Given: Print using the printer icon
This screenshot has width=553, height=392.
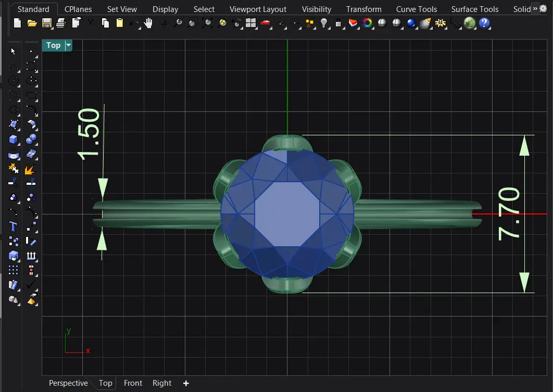Looking at the screenshot, I should point(61,23).
